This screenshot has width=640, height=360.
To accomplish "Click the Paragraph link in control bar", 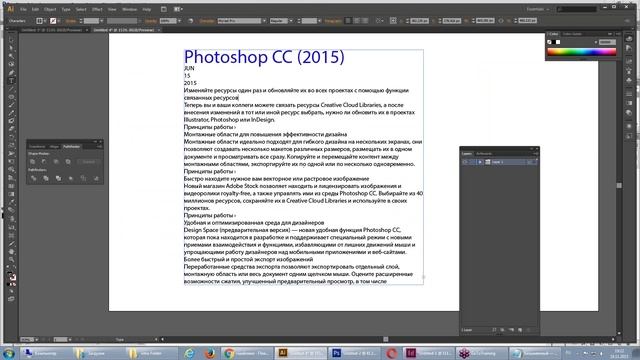I will point(333,21).
